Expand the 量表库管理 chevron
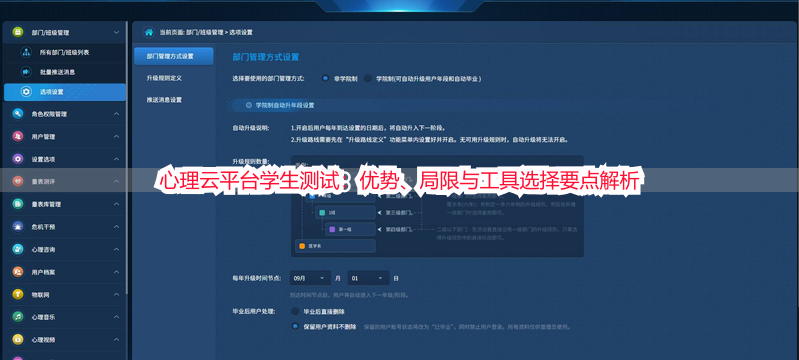This screenshot has height=360, width=799. [x=116, y=204]
